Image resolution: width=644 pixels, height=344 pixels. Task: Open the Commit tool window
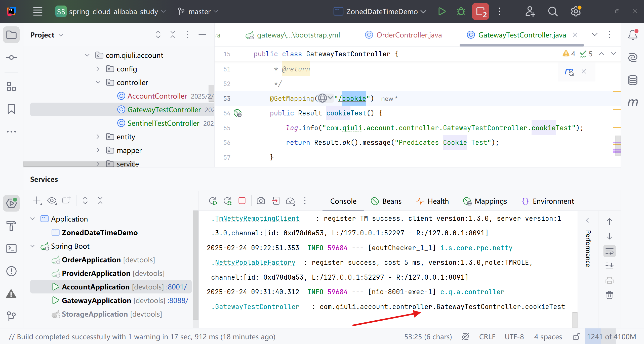coord(11,58)
